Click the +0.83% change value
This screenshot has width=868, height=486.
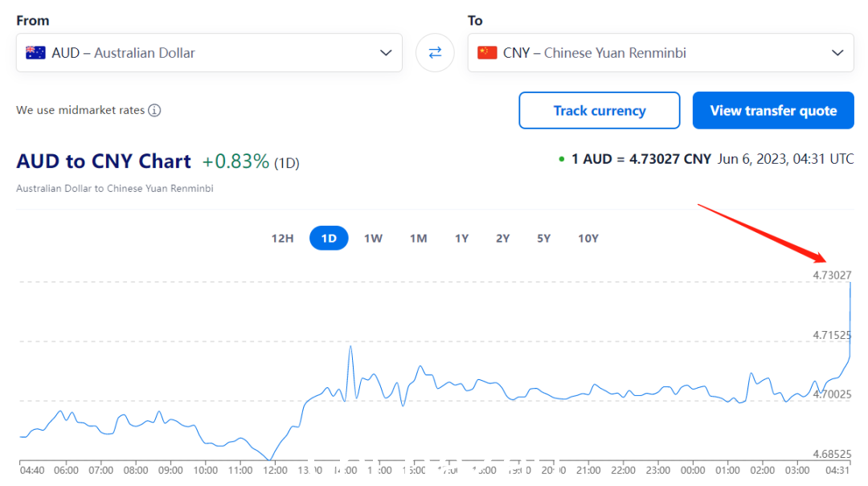coord(235,161)
